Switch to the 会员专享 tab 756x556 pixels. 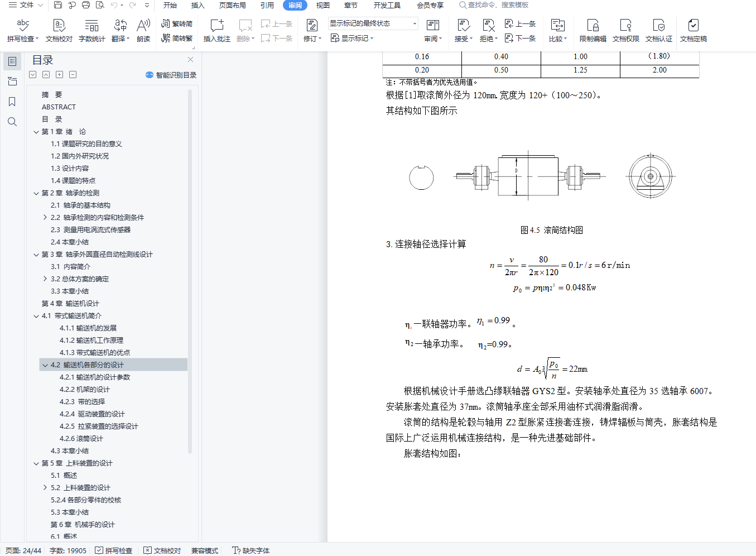pos(430,5)
